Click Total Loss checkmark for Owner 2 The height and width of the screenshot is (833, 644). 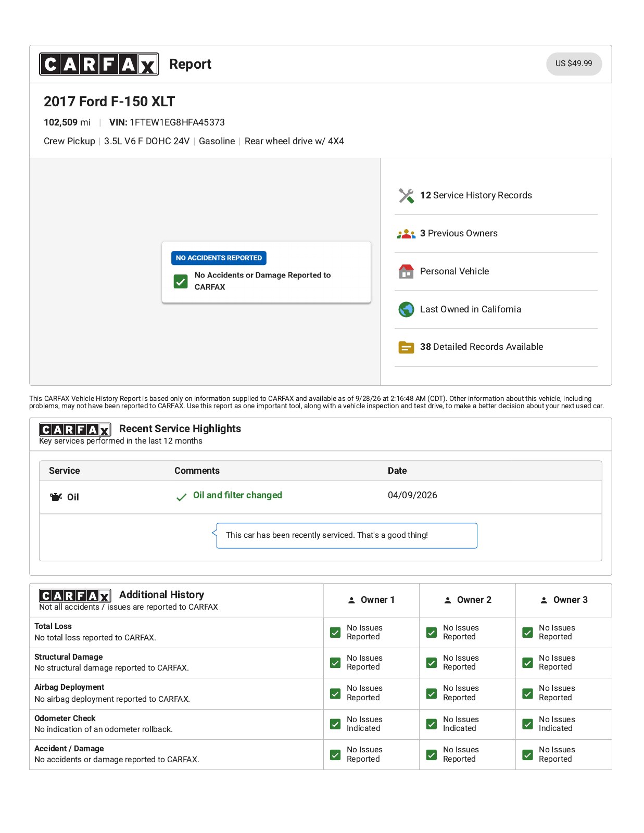[432, 633]
